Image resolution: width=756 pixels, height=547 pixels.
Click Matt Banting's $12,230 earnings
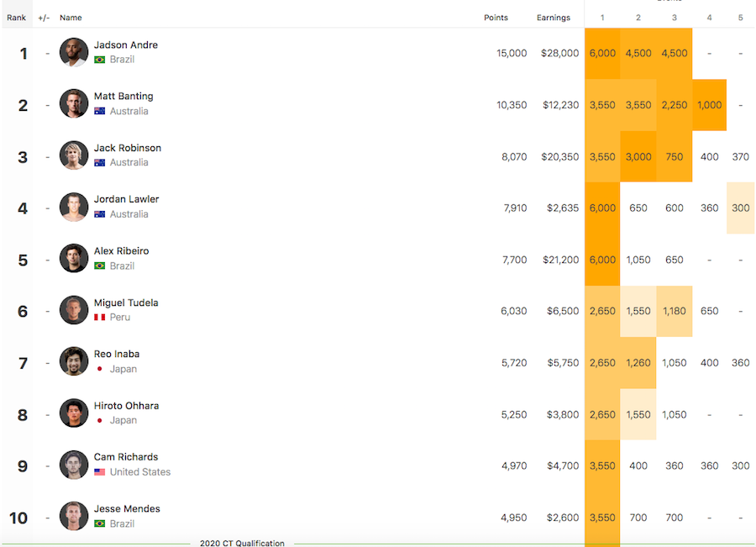[561, 105]
